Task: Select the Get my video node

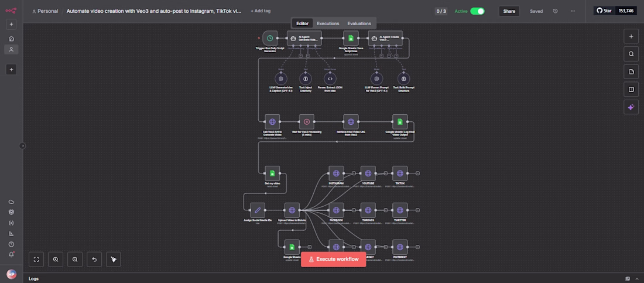Action: tap(272, 173)
